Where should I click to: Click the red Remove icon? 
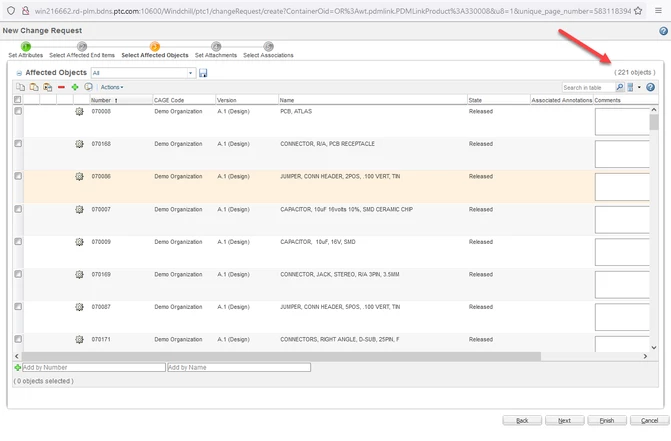pyautogui.click(x=61, y=87)
